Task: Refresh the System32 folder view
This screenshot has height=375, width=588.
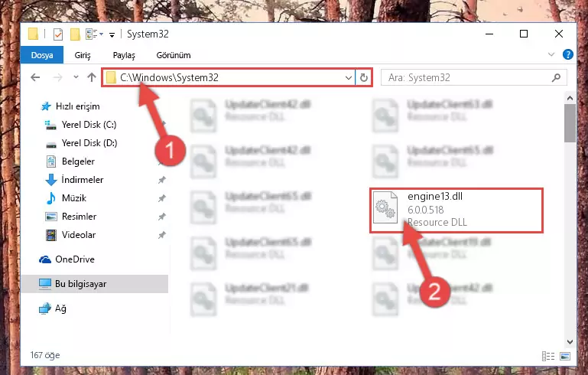Action: tap(363, 78)
